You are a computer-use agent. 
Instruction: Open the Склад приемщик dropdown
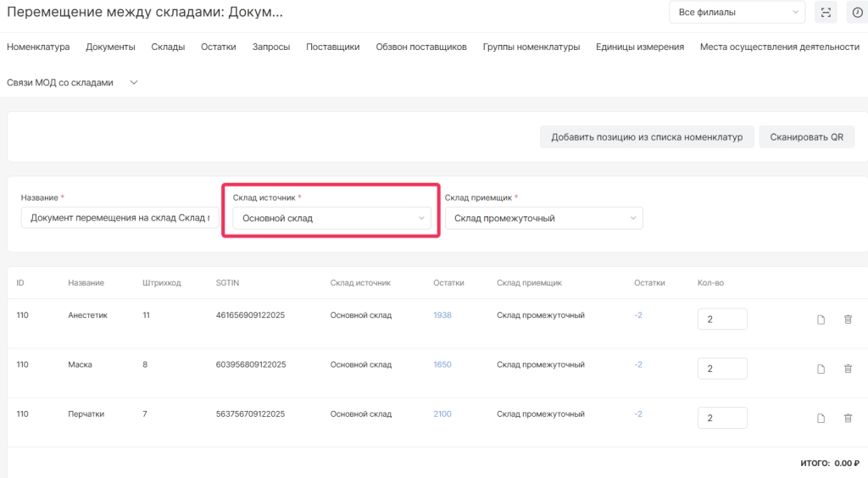pos(543,218)
